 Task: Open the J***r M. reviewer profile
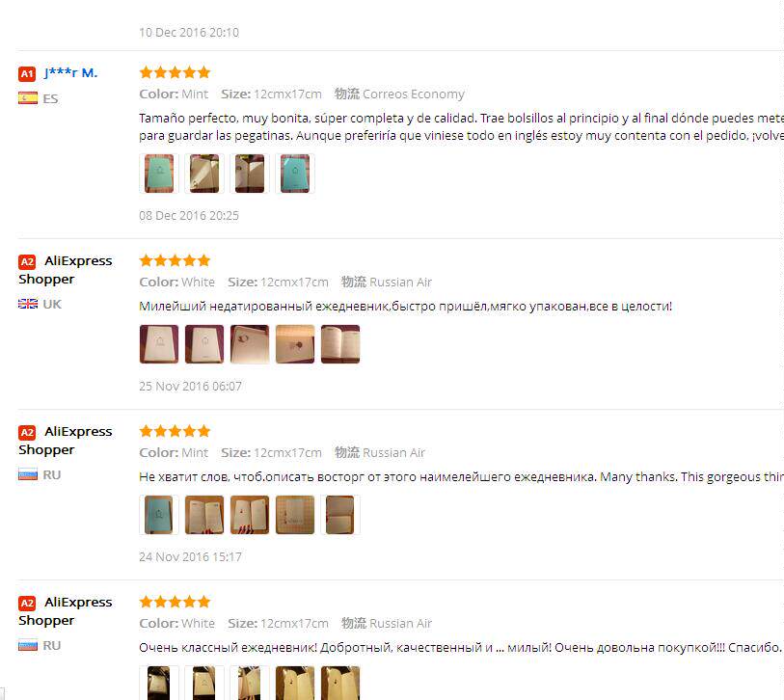click(71, 72)
